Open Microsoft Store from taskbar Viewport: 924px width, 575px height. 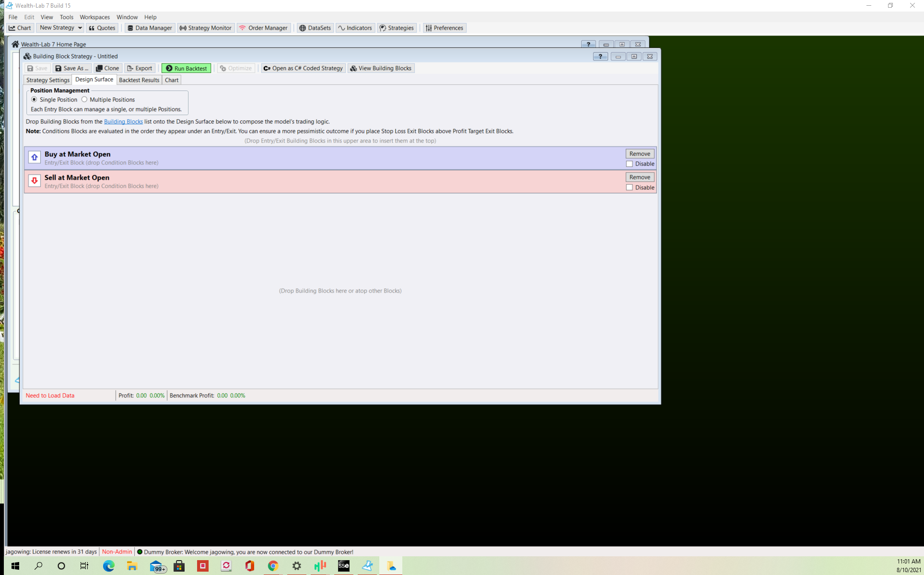(179, 566)
